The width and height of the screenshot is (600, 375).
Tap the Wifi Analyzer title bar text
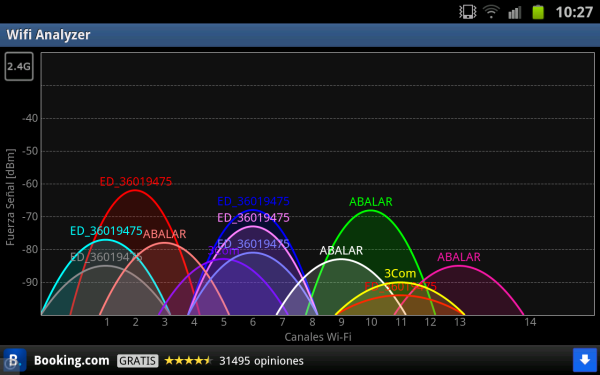(x=48, y=35)
